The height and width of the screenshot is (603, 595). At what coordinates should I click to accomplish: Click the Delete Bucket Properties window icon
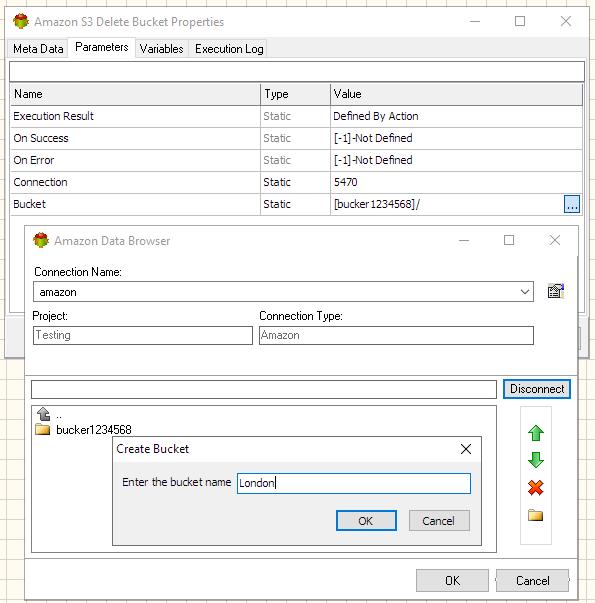click(21, 21)
